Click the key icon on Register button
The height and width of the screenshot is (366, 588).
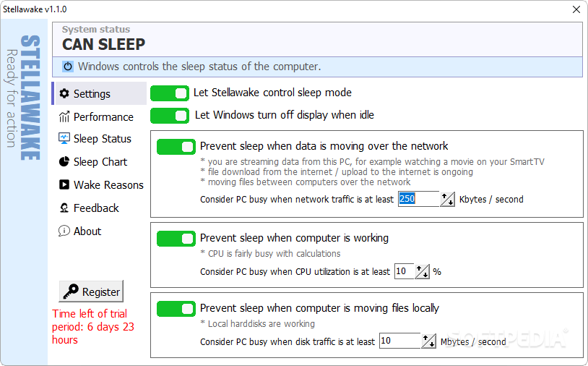[x=71, y=291]
